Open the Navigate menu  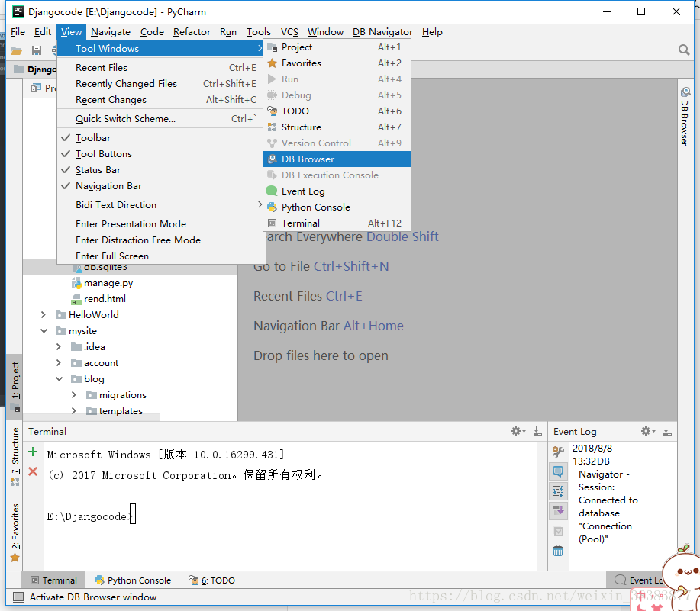click(x=110, y=32)
